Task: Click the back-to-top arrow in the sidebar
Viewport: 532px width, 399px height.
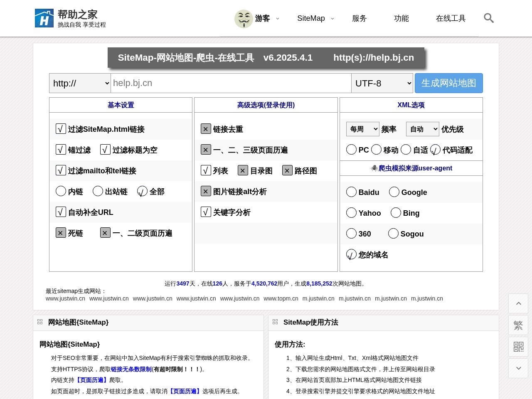Action: tap(518, 303)
